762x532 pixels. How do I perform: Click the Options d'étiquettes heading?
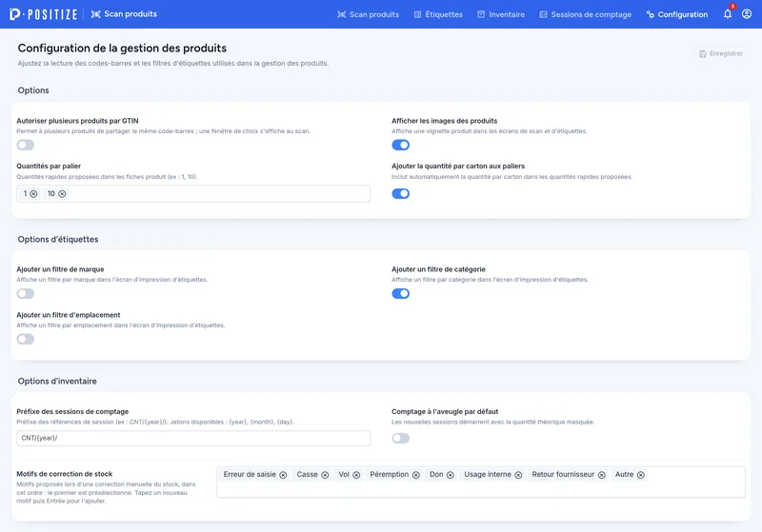(58, 239)
